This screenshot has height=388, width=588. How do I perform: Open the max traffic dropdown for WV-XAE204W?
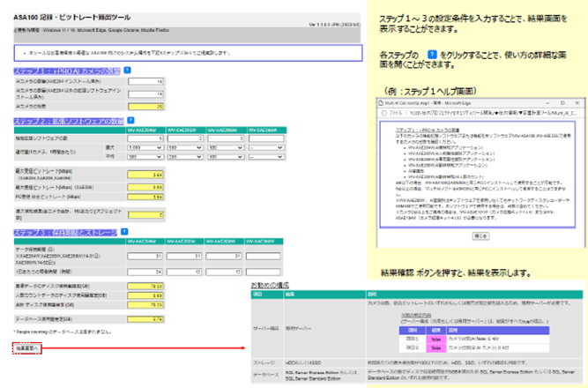tap(145, 148)
